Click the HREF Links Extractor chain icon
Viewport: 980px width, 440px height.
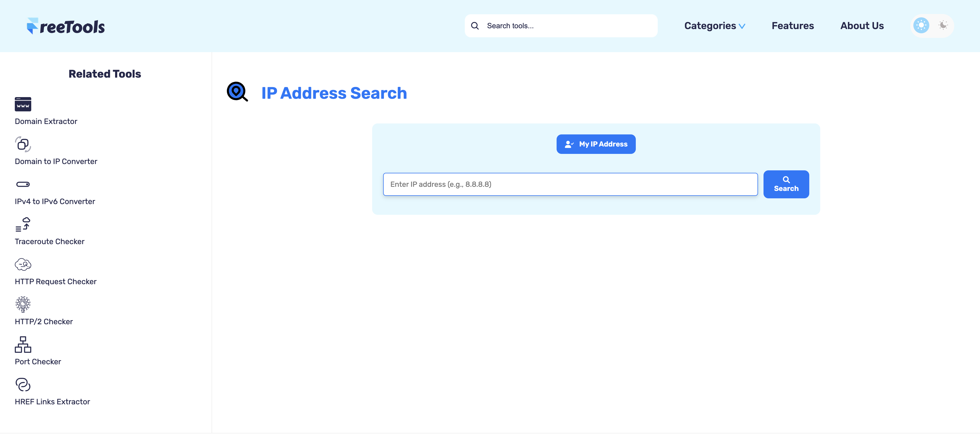[x=23, y=384]
